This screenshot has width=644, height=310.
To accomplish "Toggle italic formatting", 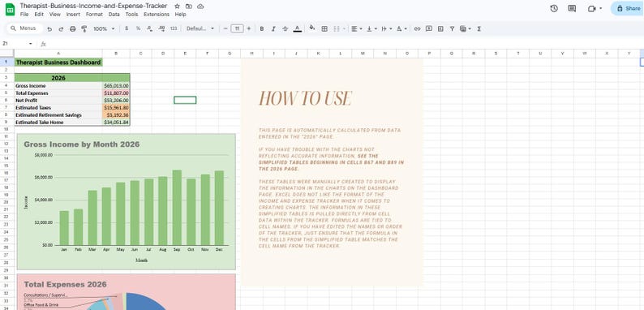I will point(273,28).
